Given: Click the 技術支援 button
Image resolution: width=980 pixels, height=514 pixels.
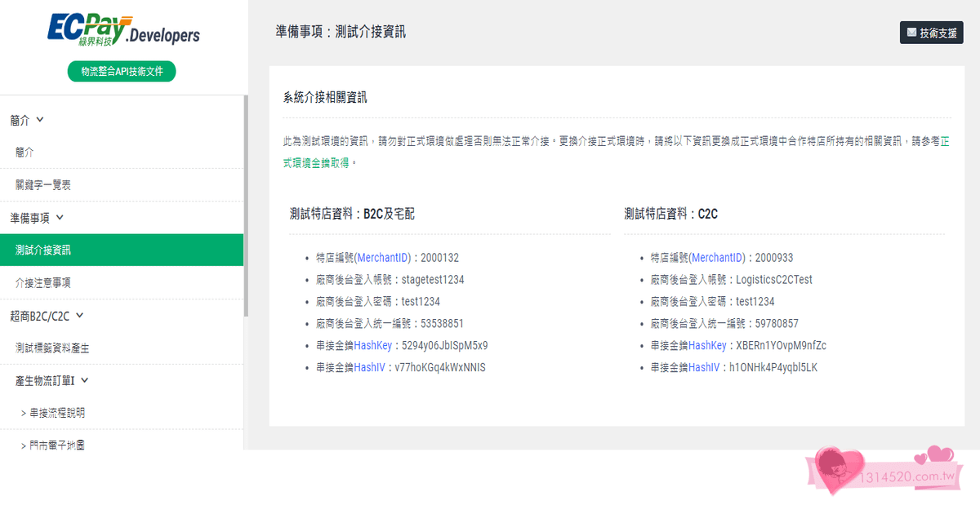Looking at the screenshot, I should coord(931,33).
